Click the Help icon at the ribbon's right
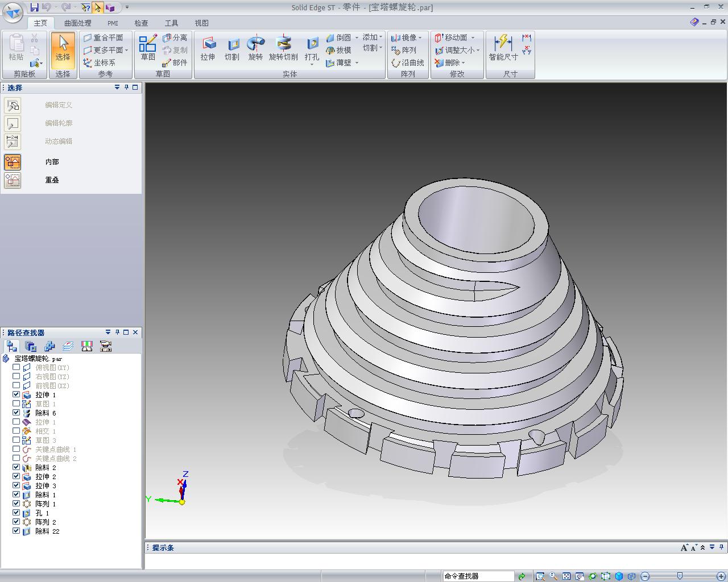Screen dimensions: 728x582 pos(694,22)
